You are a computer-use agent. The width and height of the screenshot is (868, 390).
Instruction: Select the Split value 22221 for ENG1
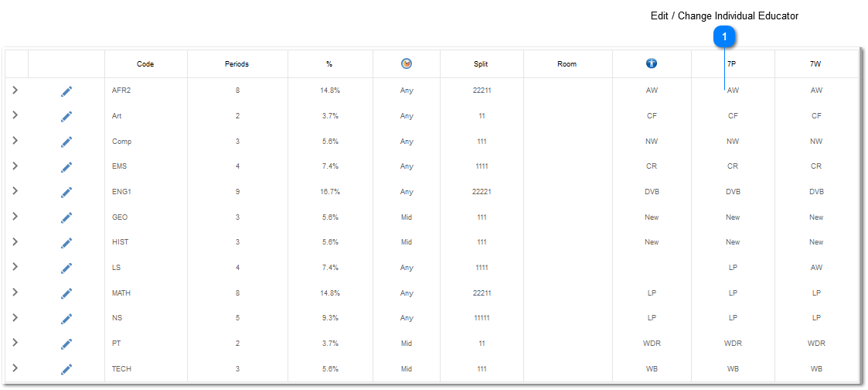[x=482, y=192]
